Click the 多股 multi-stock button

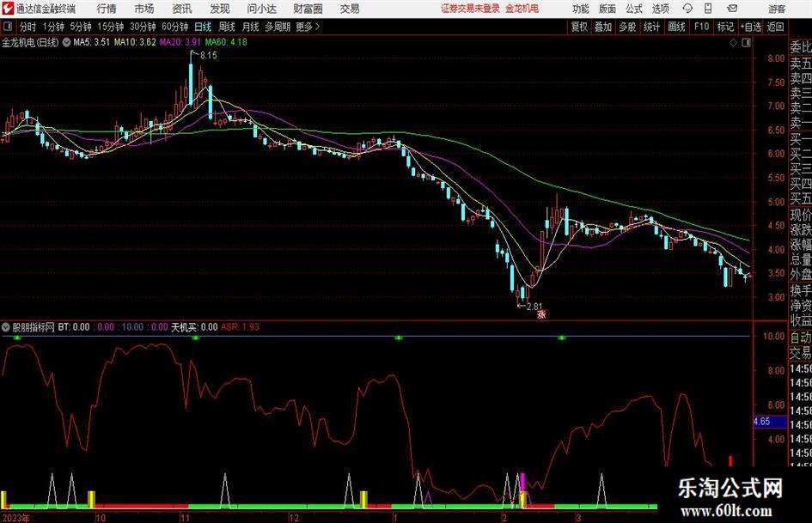pos(627,27)
